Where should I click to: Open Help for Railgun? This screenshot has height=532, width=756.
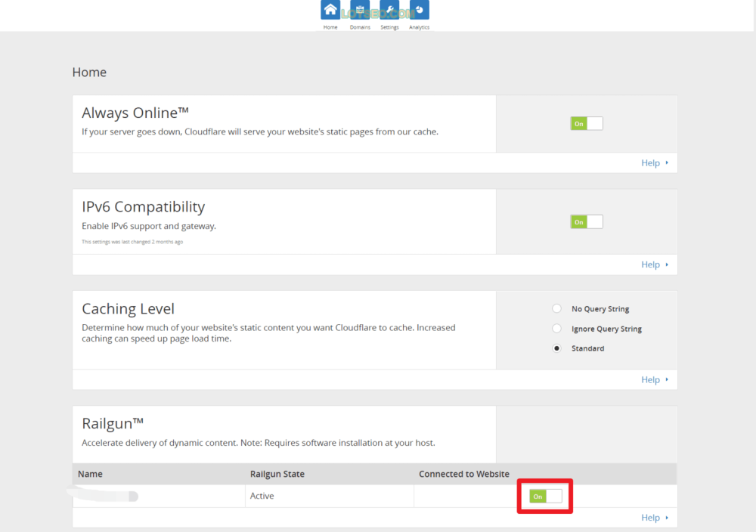point(655,518)
